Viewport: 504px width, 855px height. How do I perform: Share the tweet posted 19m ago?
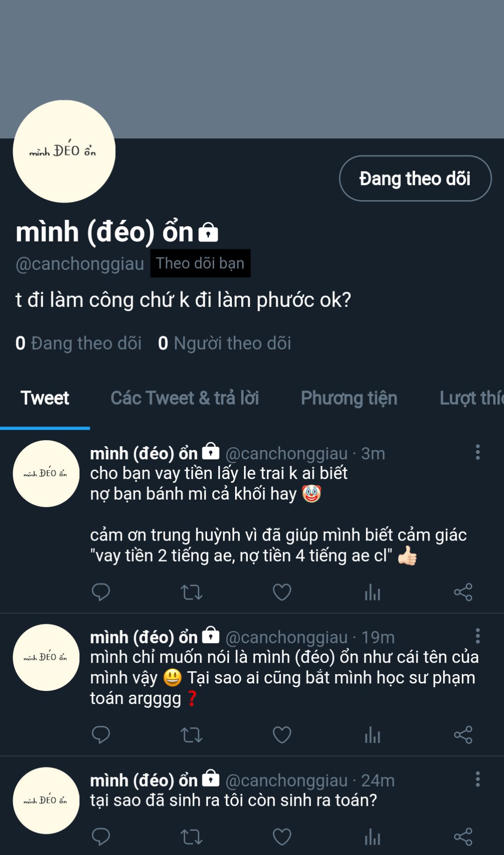pos(463,735)
